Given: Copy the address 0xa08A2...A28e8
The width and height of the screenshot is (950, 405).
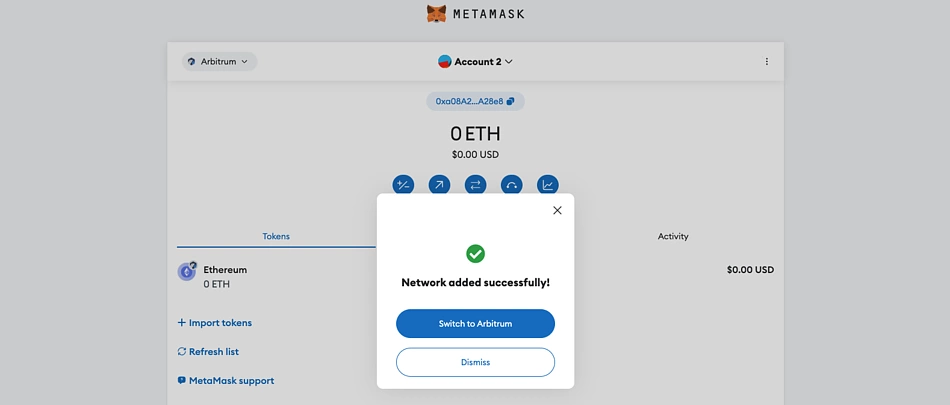Looking at the screenshot, I should (476, 101).
